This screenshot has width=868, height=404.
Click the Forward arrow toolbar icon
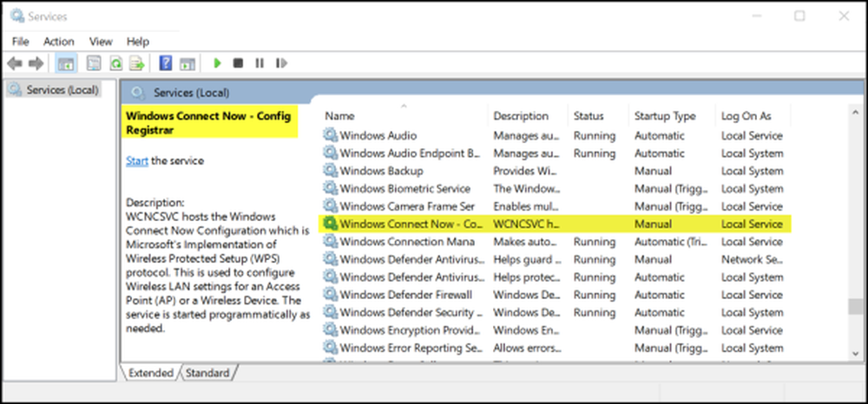click(x=36, y=63)
